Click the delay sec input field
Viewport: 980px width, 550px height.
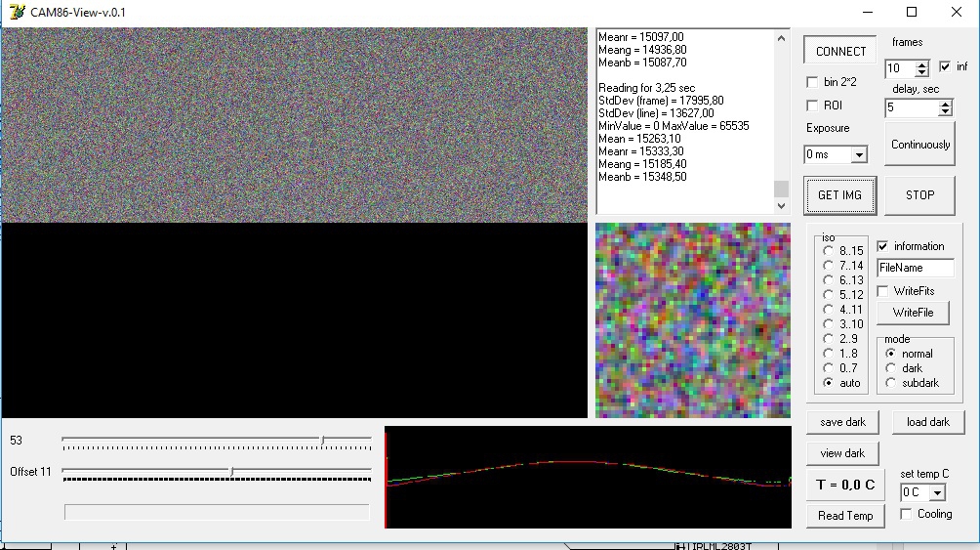912,107
